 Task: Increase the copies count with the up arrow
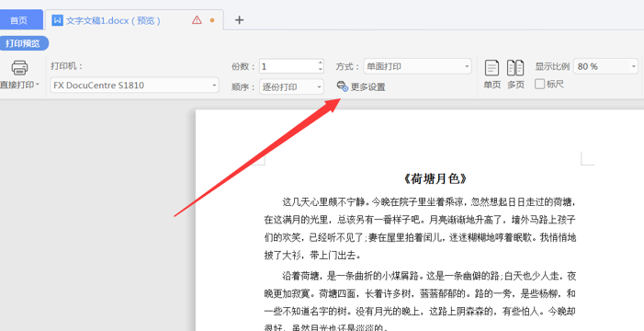[x=321, y=63]
